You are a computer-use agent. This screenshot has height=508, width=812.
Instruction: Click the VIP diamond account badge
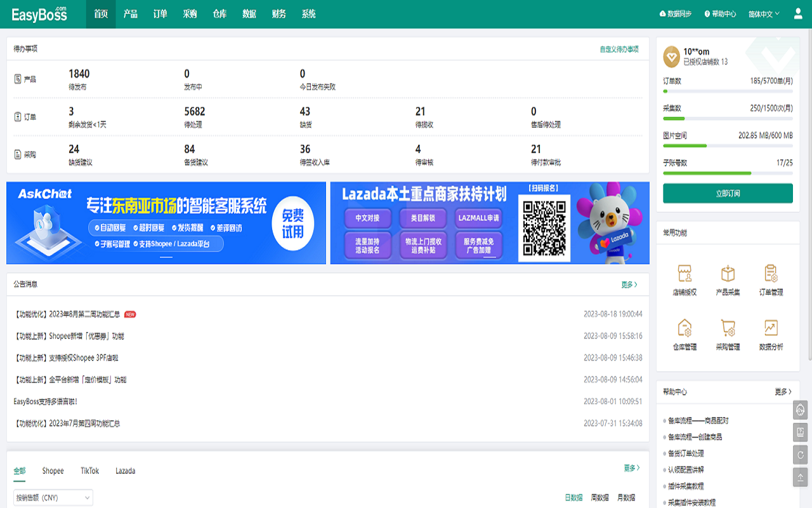tap(671, 57)
